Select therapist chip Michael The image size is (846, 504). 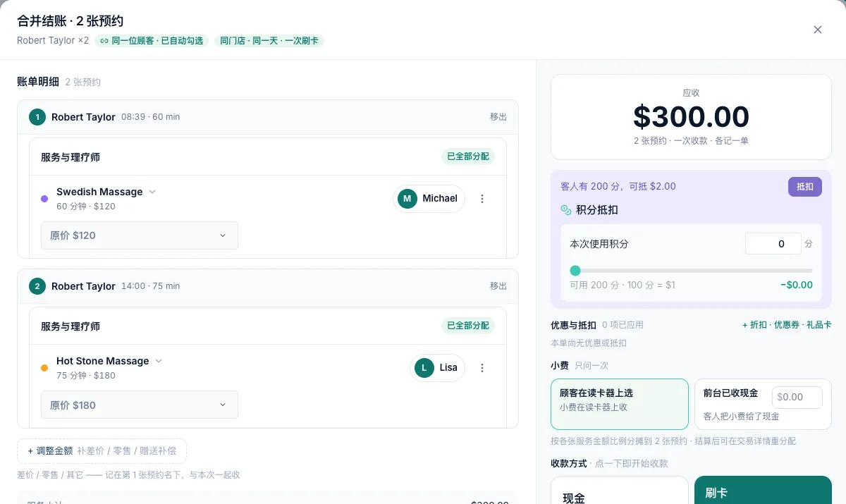click(x=429, y=199)
